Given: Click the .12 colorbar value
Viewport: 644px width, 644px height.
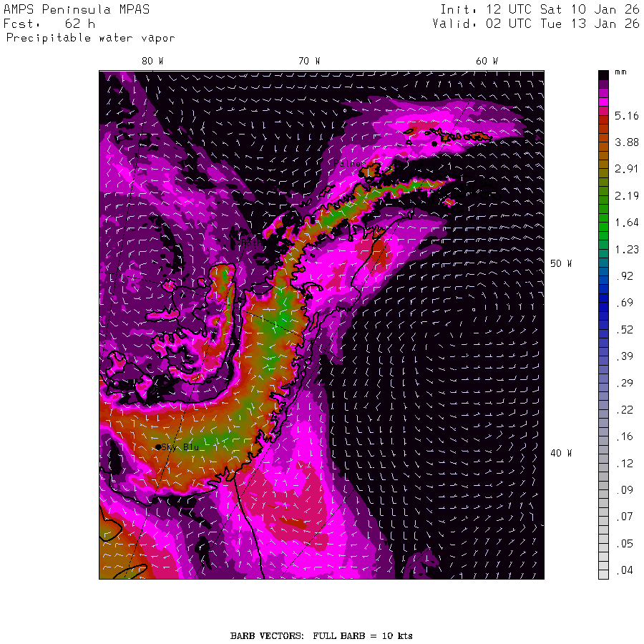Looking at the screenshot, I should click(x=625, y=464).
